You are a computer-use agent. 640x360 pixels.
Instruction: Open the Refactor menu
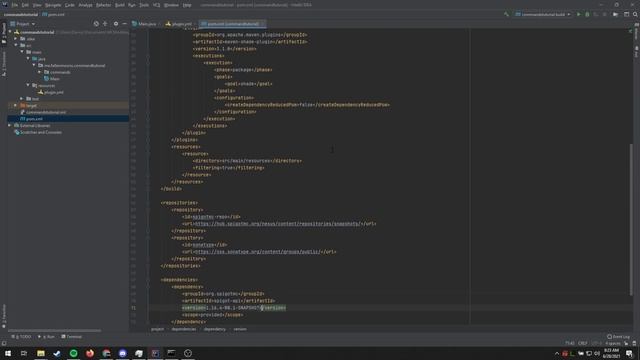[103, 5]
